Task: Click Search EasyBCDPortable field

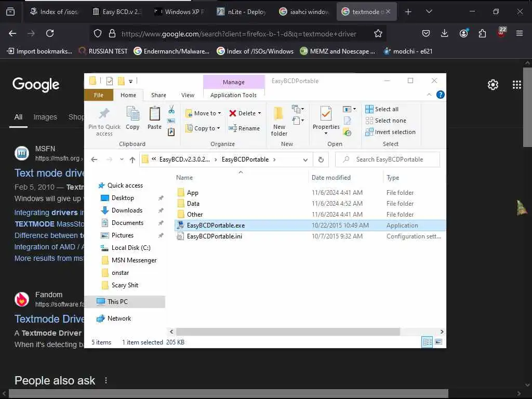Action: tap(388, 159)
